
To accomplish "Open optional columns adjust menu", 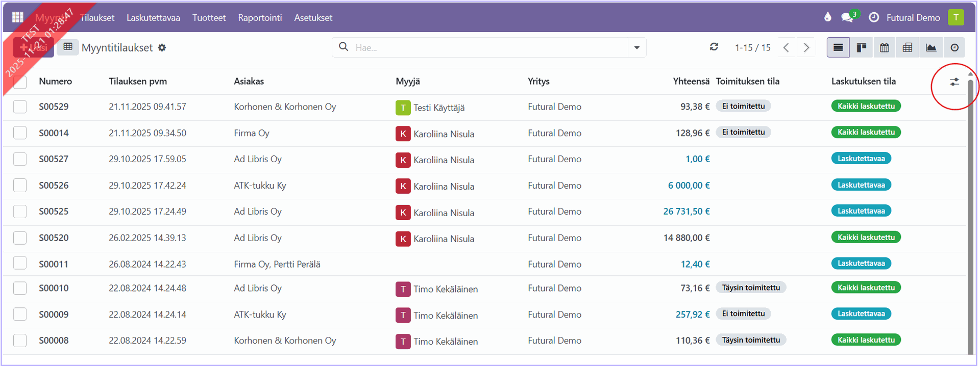I will [954, 82].
